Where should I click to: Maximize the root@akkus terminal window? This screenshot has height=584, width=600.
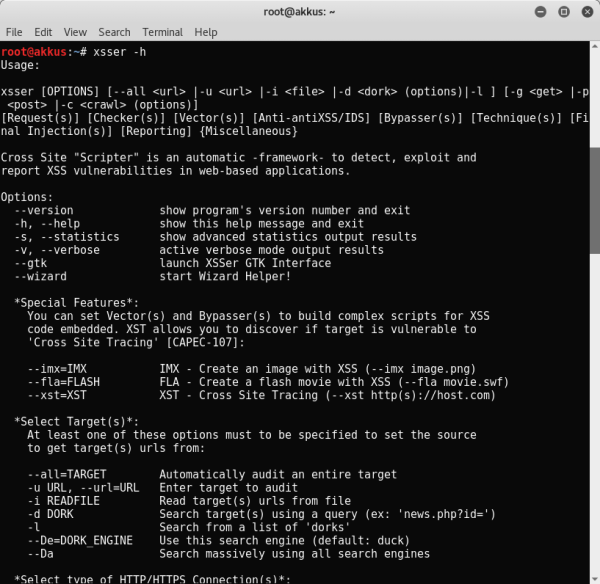[x=564, y=12]
